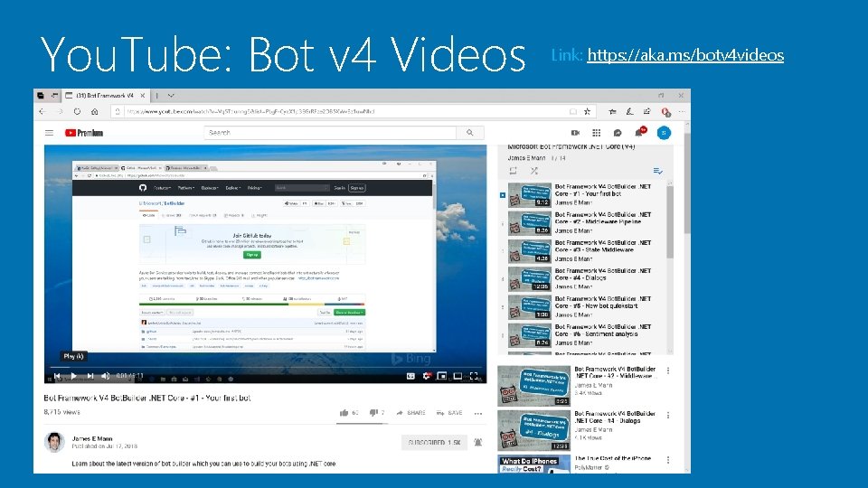Play the video with the play button
Image resolution: width=868 pixels, height=488 pixels.
tap(73, 376)
